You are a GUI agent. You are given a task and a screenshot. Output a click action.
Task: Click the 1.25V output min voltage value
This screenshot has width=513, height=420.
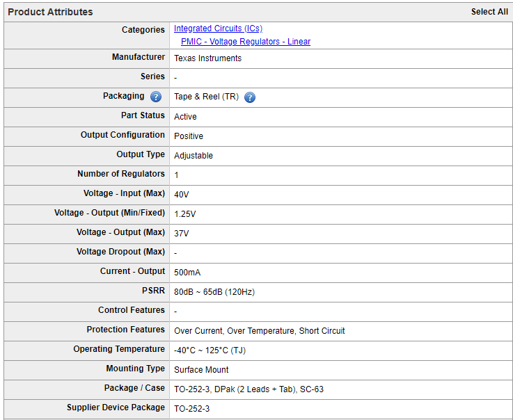[x=185, y=214]
